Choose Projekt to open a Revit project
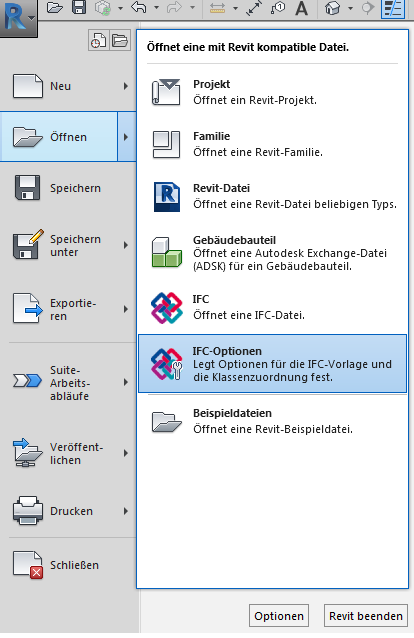Image resolution: width=414 pixels, height=638 pixels. 272,92
